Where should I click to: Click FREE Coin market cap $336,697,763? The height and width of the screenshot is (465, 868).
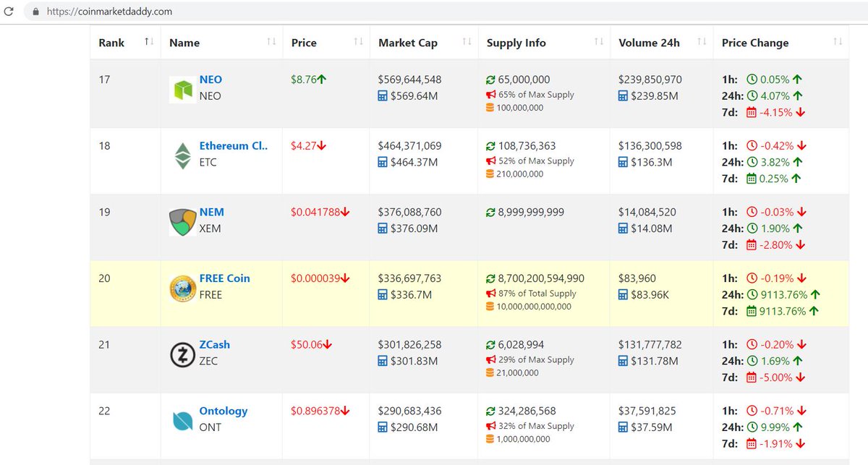point(409,278)
